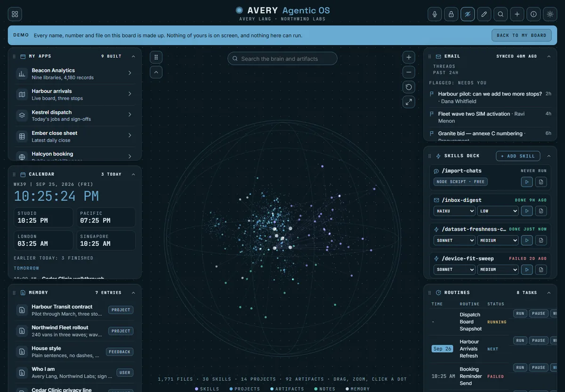Click the Node Script · Free tag
Screen dimensions: 565x392
pyautogui.click(x=460, y=182)
